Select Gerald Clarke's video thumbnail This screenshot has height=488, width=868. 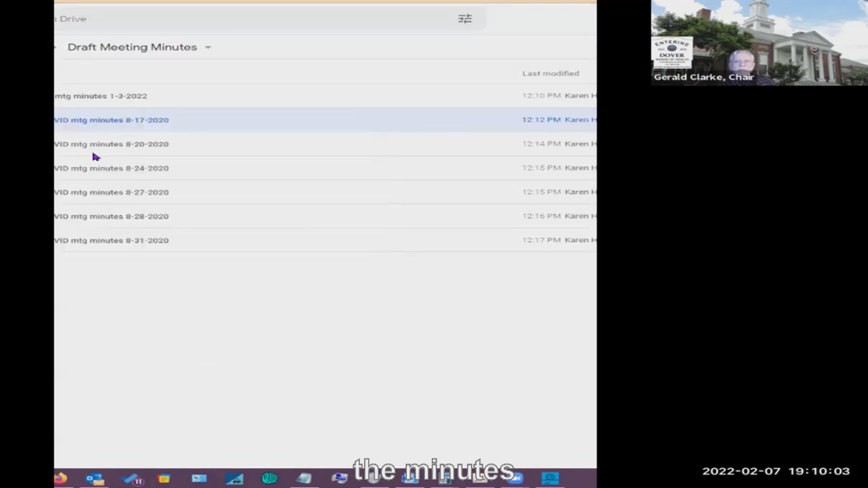coord(759,42)
